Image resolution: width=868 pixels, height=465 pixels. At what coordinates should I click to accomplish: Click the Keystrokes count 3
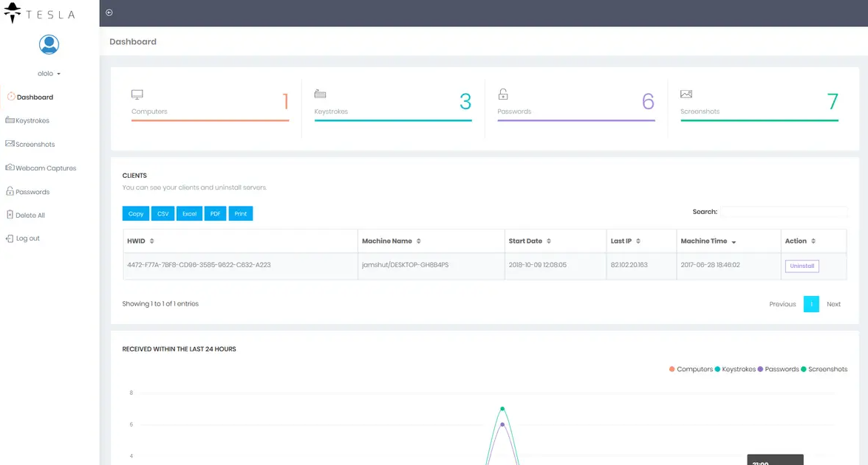[x=465, y=101]
